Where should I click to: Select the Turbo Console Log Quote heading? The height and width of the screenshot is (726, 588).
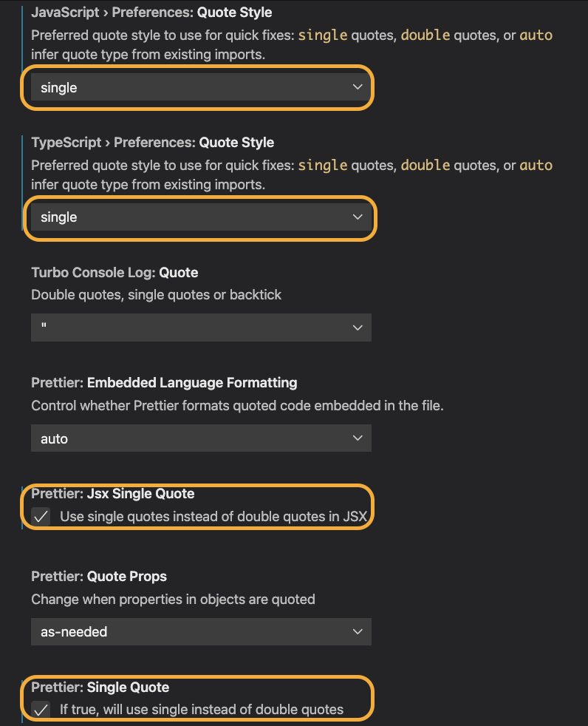114,273
